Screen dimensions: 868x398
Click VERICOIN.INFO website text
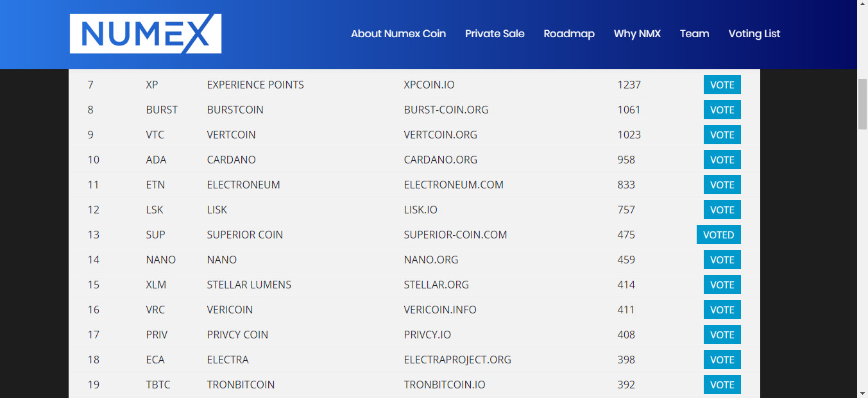point(440,310)
